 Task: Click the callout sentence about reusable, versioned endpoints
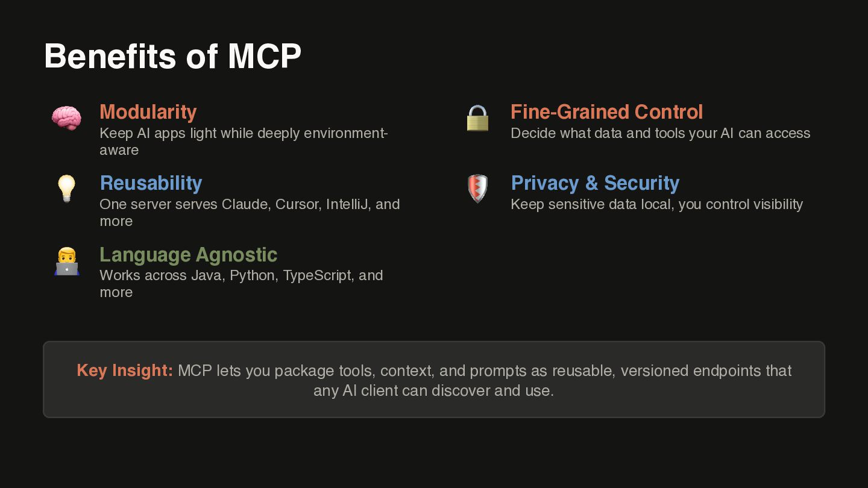[x=434, y=380]
